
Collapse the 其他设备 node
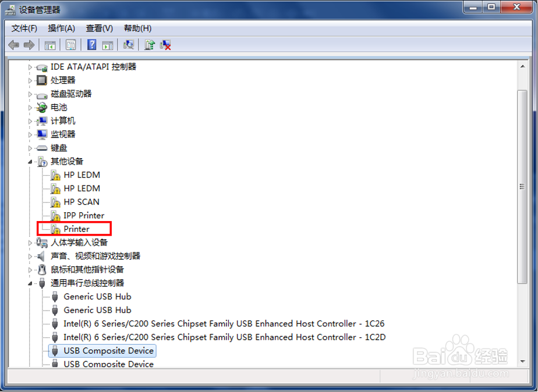30,162
